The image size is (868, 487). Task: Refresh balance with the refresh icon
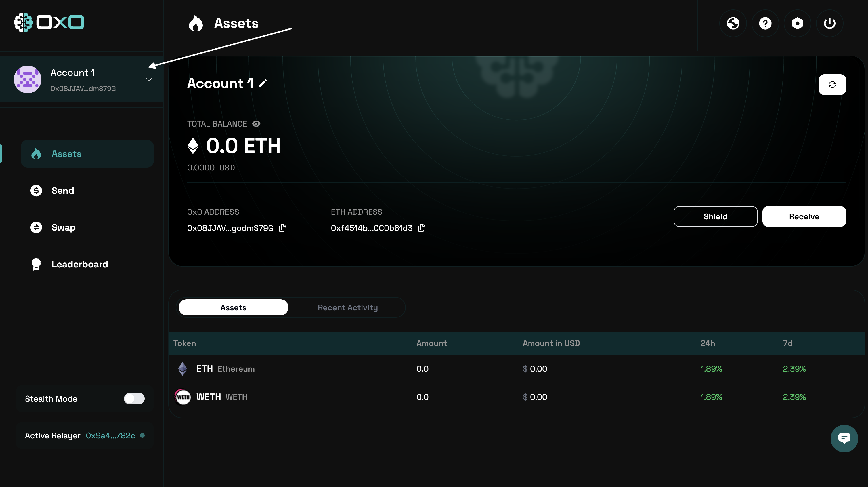point(832,84)
